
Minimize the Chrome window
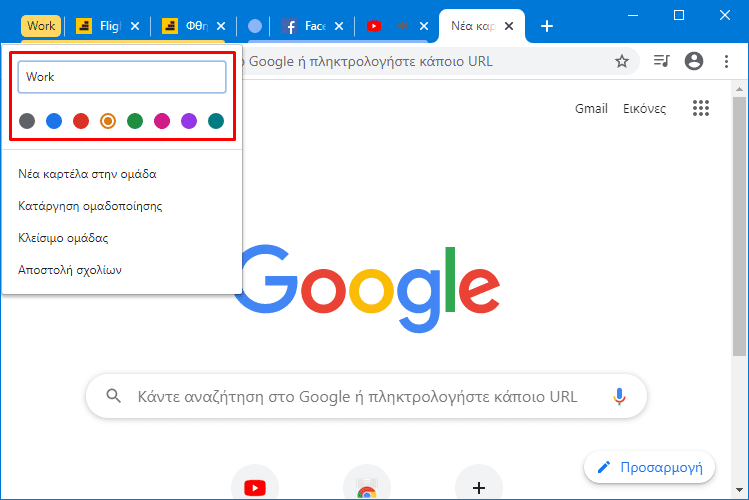pyautogui.click(x=633, y=16)
